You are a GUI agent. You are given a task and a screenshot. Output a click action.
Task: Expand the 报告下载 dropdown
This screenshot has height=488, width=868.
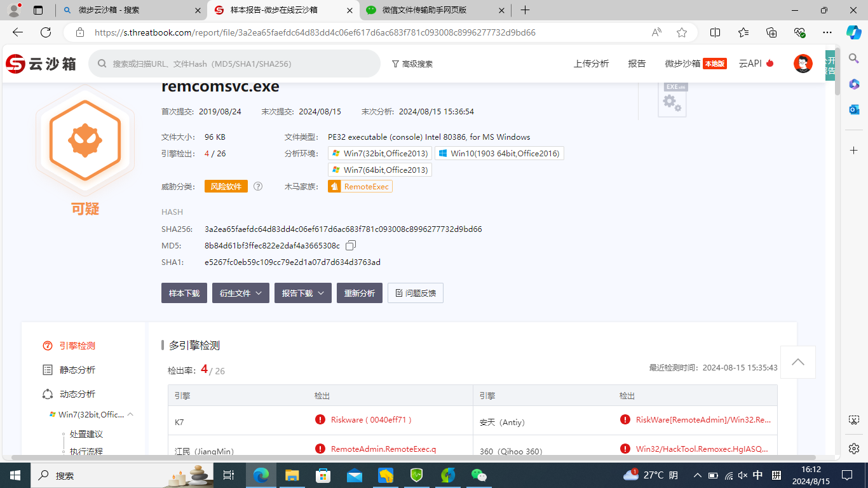tap(303, 293)
